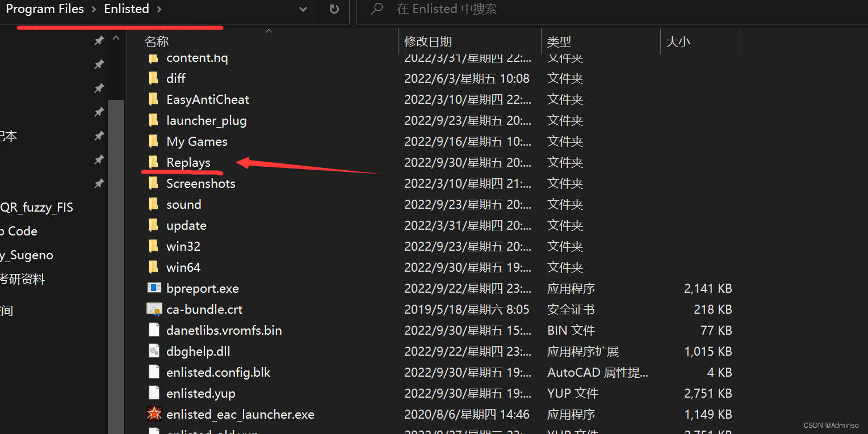Click the 安全证书 type cell
This screenshot has width=868, height=434.
click(x=571, y=309)
